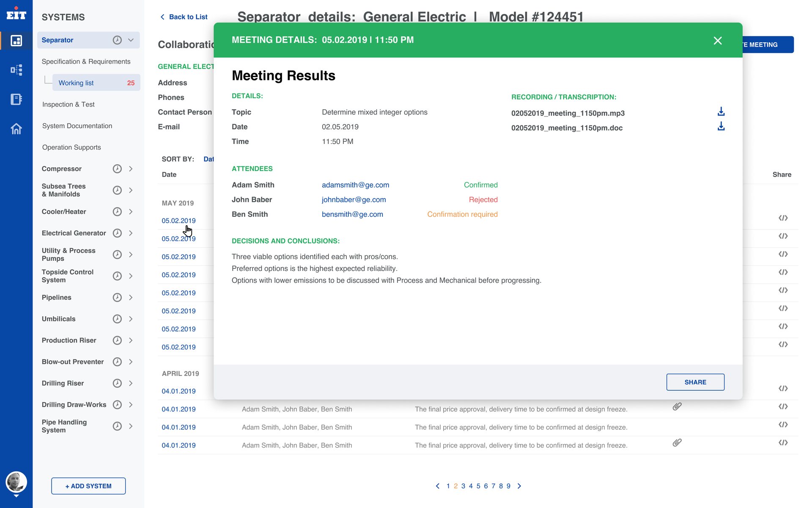Open Inspection & Test section
This screenshot has height=508, width=812.
click(69, 104)
